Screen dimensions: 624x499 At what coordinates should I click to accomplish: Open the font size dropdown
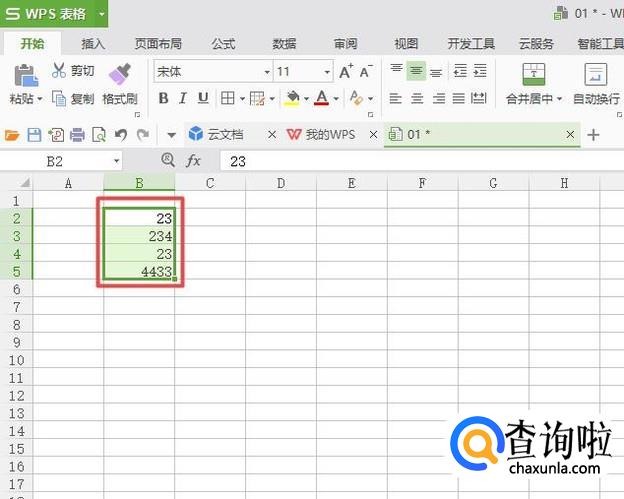pos(327,72)
